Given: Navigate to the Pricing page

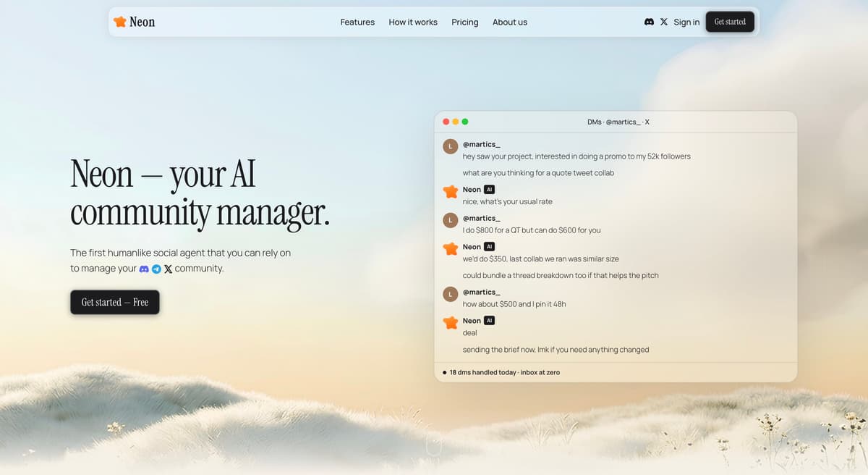Looking at the screenshot, I should pyautogui.click(x=464, y=22).
